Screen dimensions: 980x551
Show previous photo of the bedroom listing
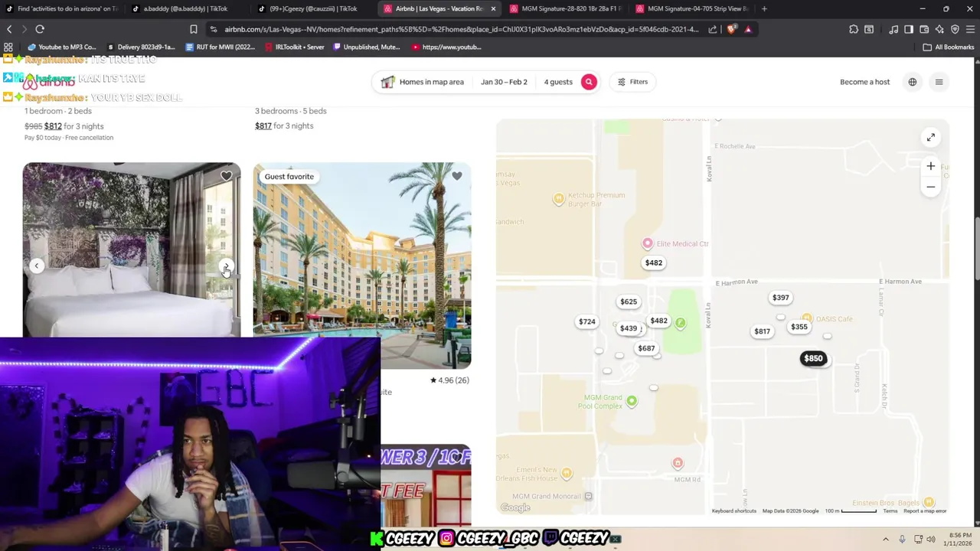37,266
